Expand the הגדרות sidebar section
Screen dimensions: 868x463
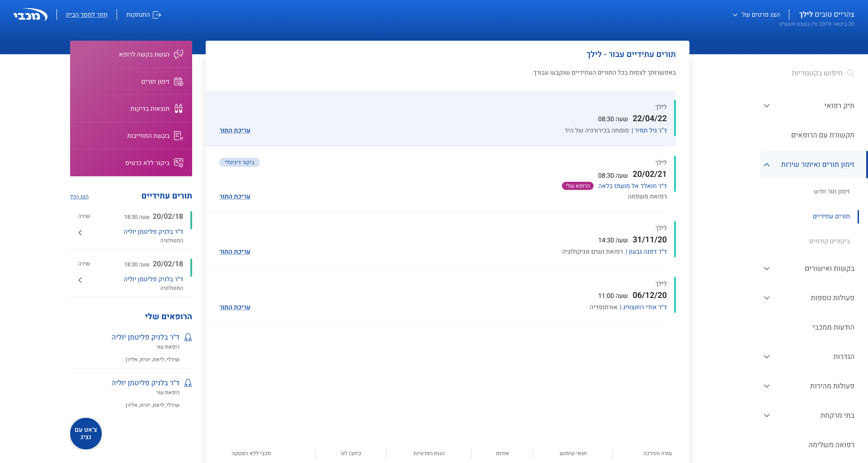point(767,357)
